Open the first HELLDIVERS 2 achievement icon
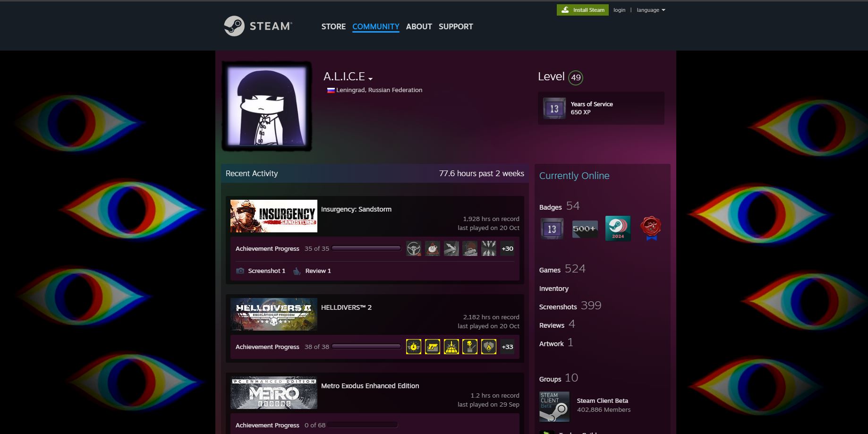This screenshot has height=434, width=868. [414, 347]
